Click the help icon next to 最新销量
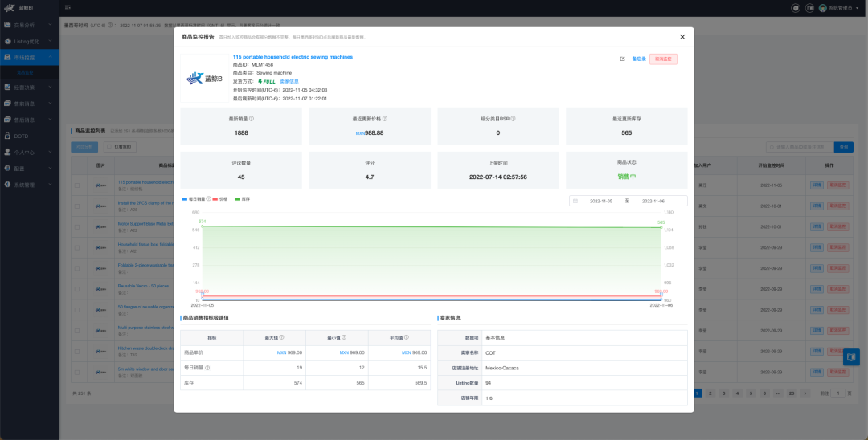Screen dimensions: 868x440 tap(252, 118)
